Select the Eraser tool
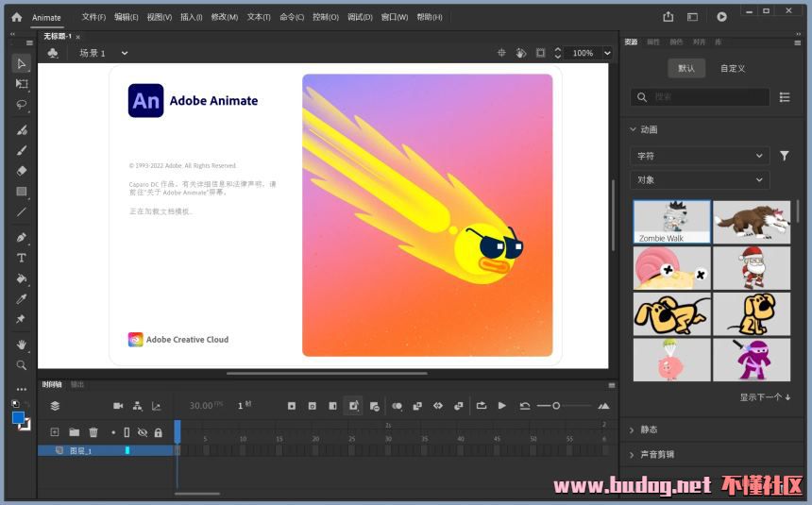Screen dimensions: 812x505 pos(21,171)
